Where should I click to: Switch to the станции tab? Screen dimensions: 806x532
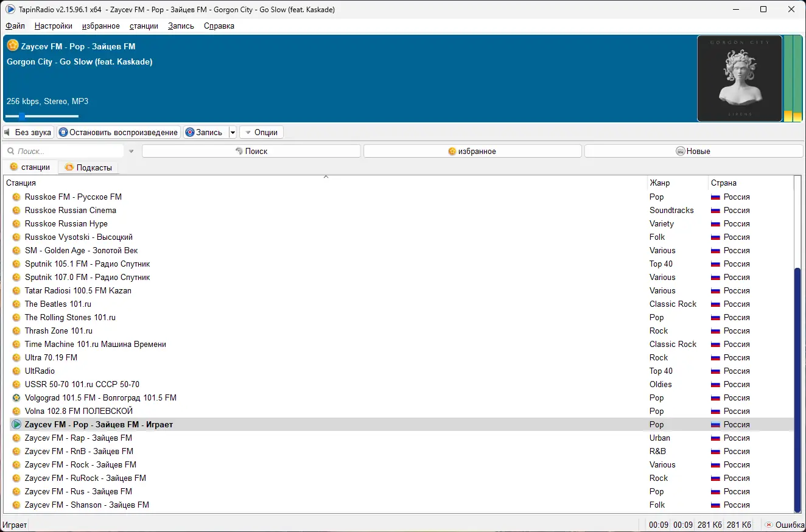[30, 167]
